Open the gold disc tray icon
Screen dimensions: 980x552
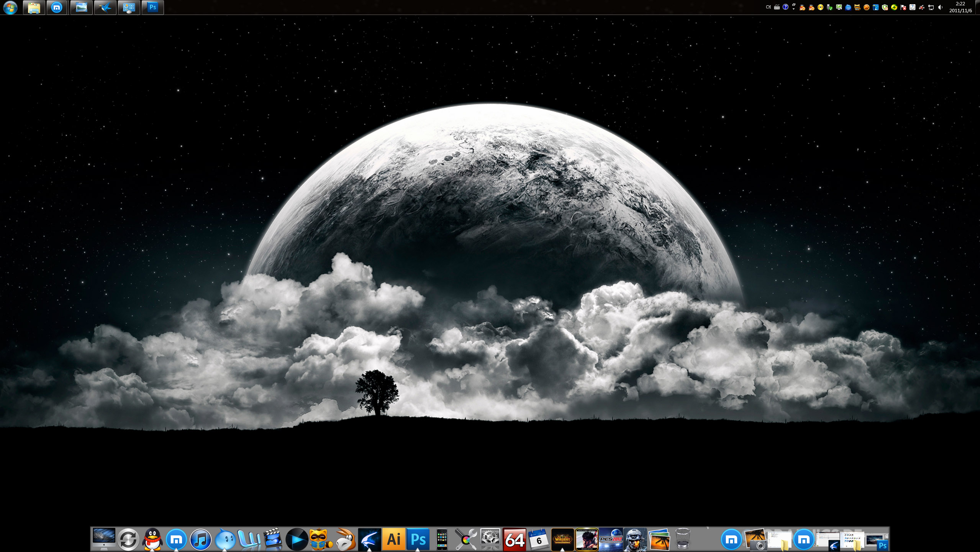[820, 7]
